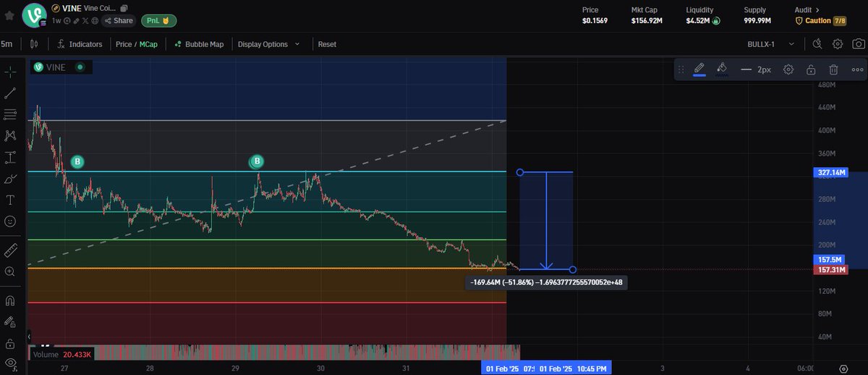Select the brush drawing tool
The height and width of the screenshot is (375, 868).
[x=10, y=178]
